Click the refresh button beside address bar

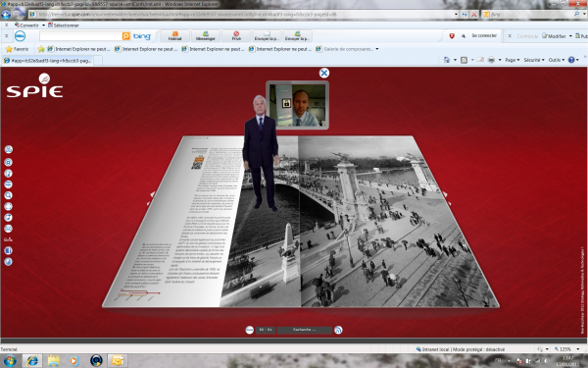click(x=465, y=15)
